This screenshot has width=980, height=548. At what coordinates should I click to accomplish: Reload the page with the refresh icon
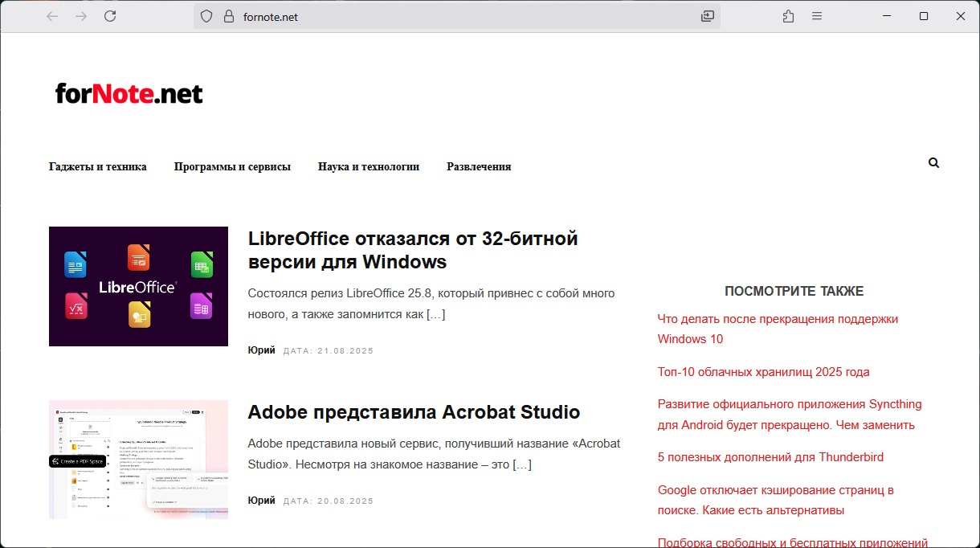click(x=111, y=16)
